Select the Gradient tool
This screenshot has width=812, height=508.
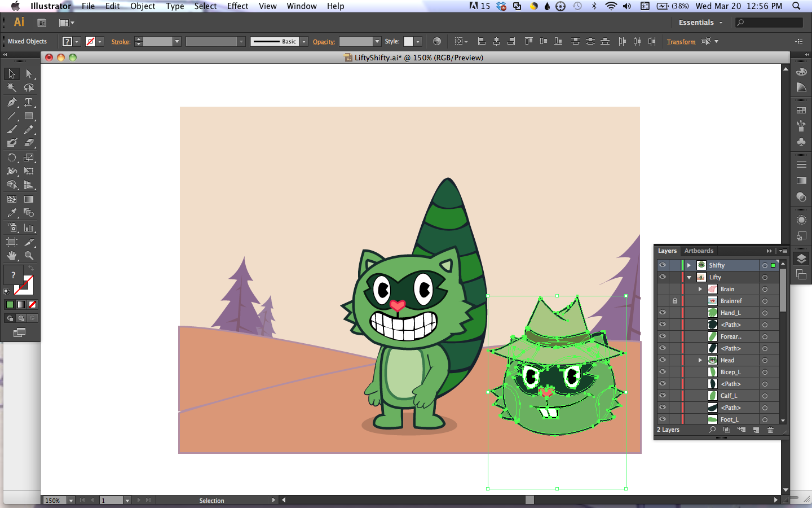[29, 199]
